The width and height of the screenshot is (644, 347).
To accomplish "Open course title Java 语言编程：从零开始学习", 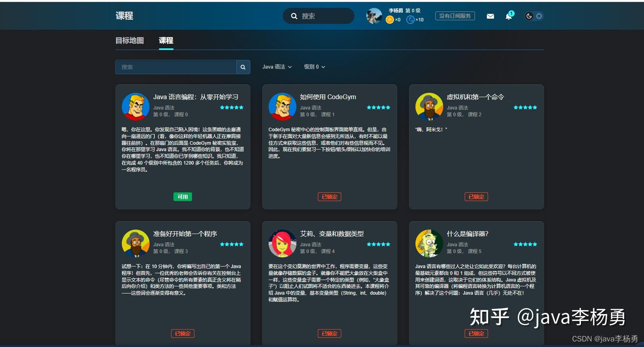I will pos(196,97).
